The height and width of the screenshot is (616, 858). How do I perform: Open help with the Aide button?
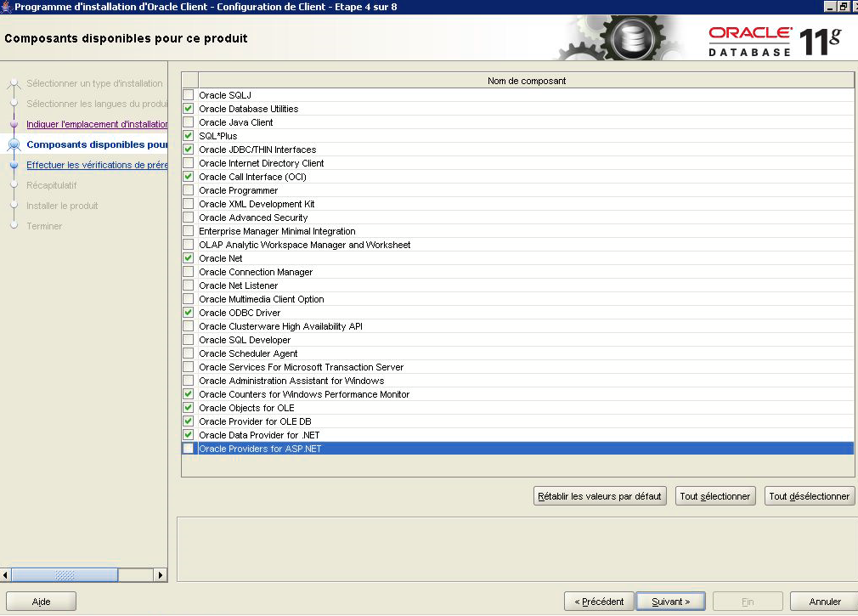tap(41, 602)
